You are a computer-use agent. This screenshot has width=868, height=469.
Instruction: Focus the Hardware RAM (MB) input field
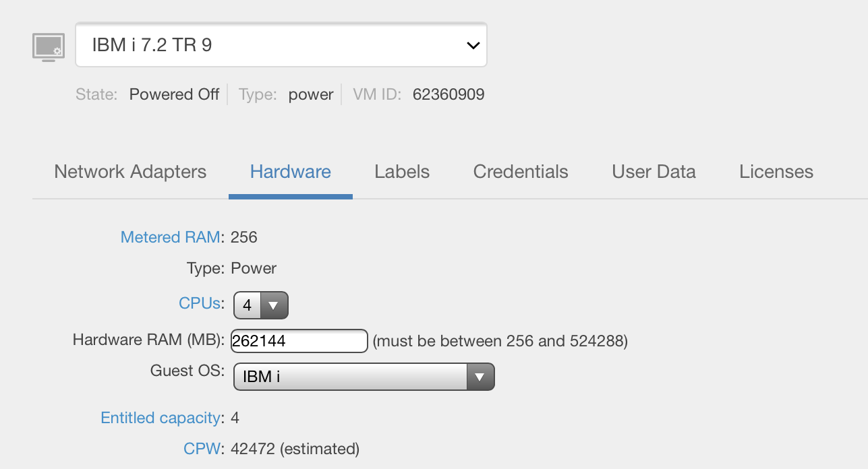pyautogui.click(x=299, y=341)
